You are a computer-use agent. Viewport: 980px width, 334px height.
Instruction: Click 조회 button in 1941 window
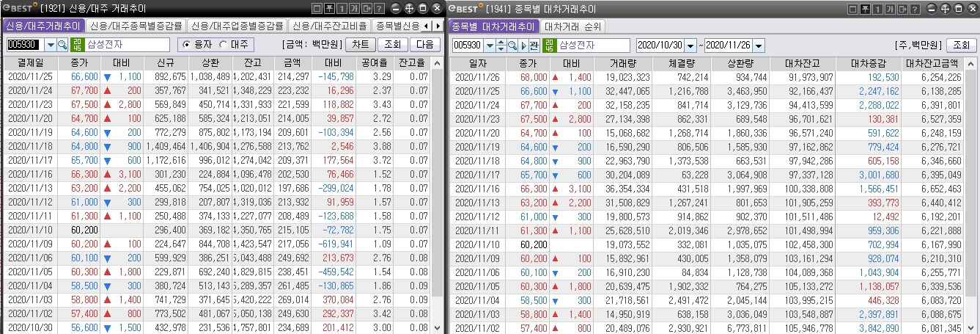pos(961,46)
